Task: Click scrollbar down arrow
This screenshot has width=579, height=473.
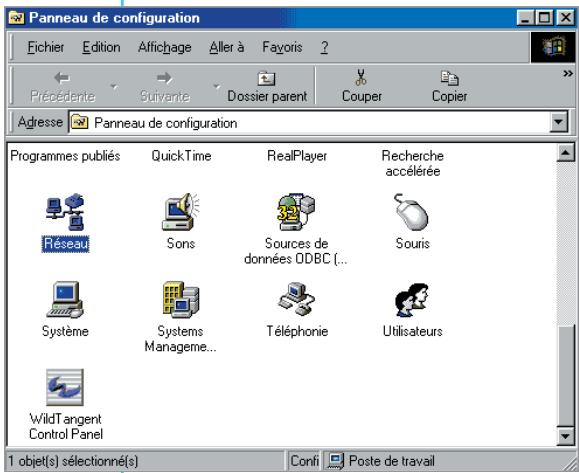Action: pyautogui.click(x=565, y=436)
